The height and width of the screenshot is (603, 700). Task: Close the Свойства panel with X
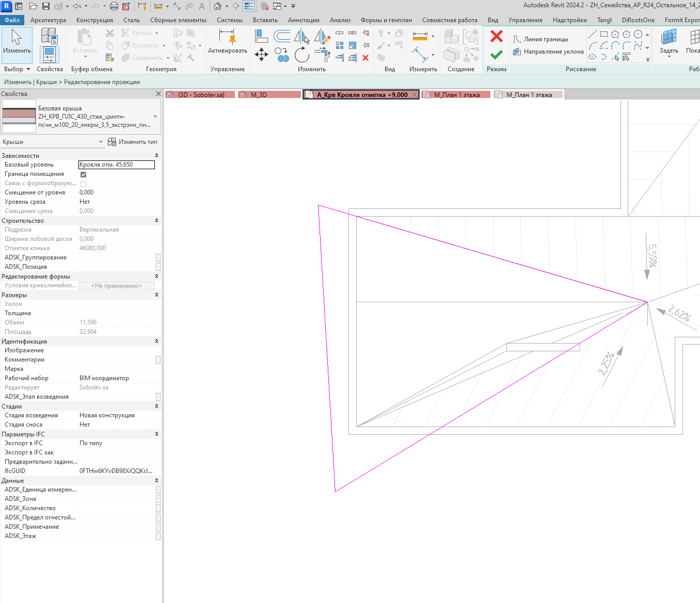coord(158,94)
